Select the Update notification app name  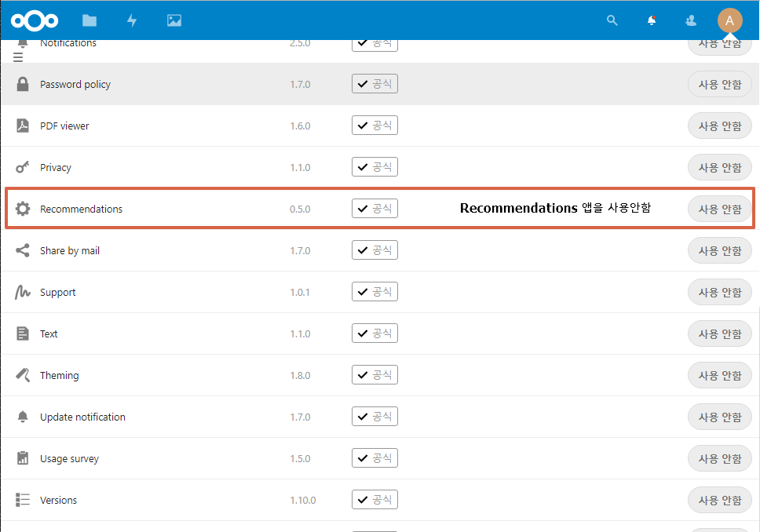82,417
